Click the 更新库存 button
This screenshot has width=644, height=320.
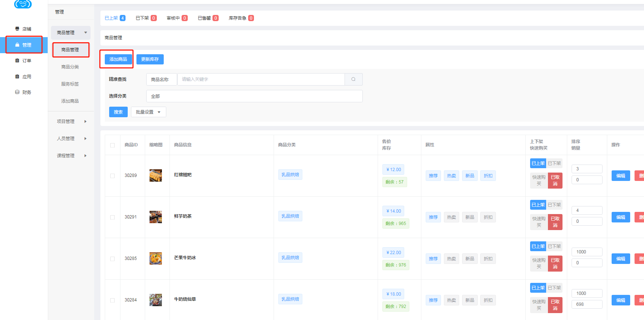pyautogui.click(x=150, y=59)
